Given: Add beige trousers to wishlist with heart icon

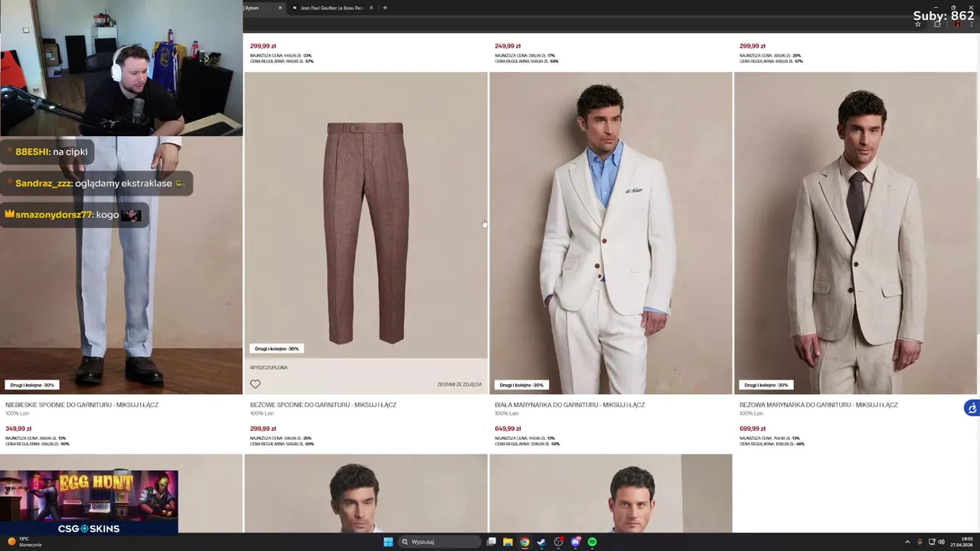Looking at the screenshot, I should click(x=255, y=384).
